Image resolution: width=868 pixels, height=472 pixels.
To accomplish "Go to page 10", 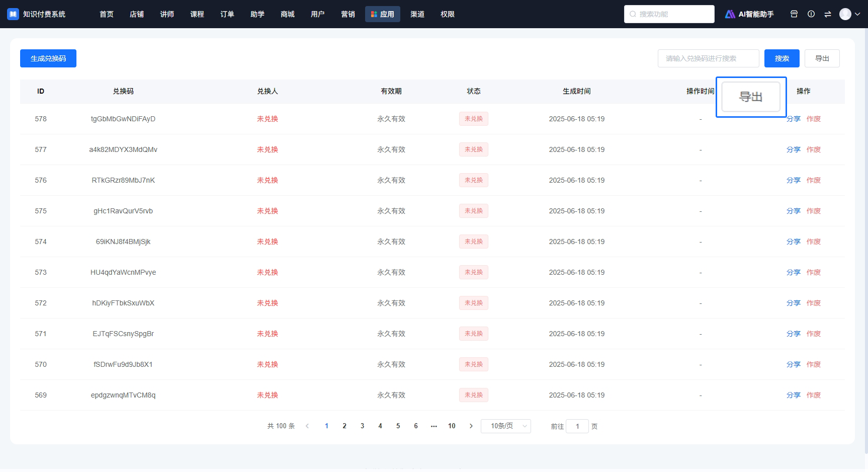I will (452, 426).
